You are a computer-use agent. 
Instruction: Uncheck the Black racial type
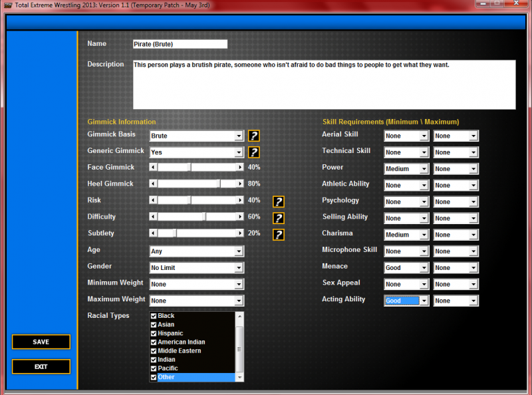coord(154,316)
